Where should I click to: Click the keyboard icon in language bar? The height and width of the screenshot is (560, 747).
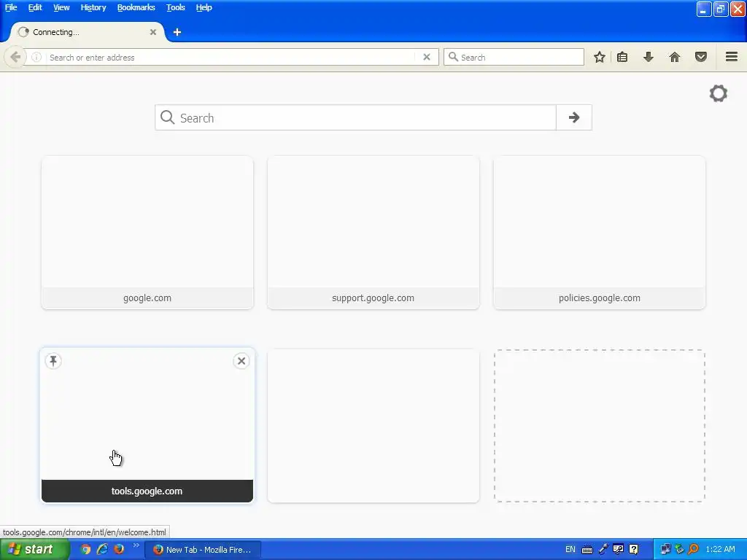[587, 550]
